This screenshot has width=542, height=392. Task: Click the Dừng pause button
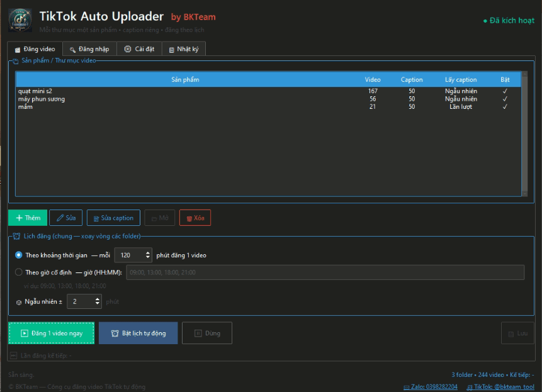207,333
